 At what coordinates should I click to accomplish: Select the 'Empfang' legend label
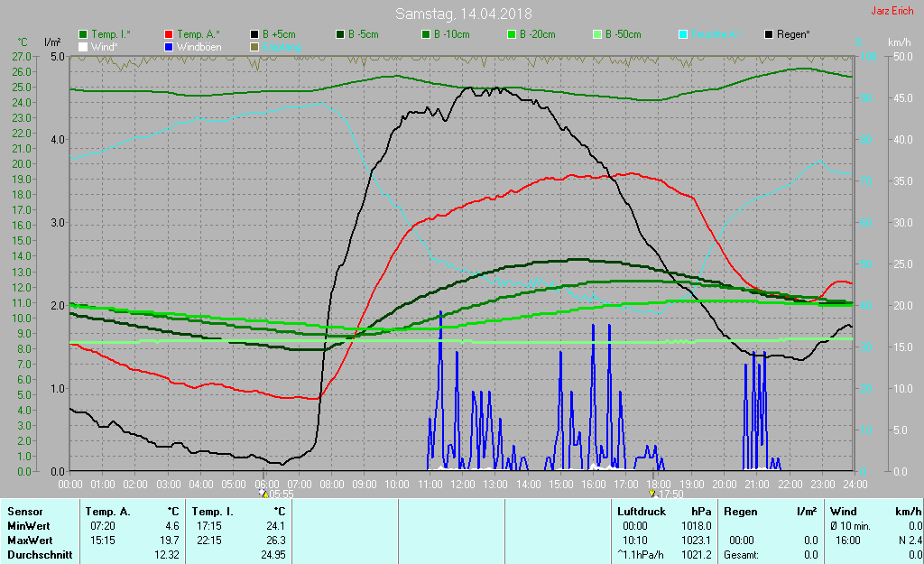click(x=282, y=47)
